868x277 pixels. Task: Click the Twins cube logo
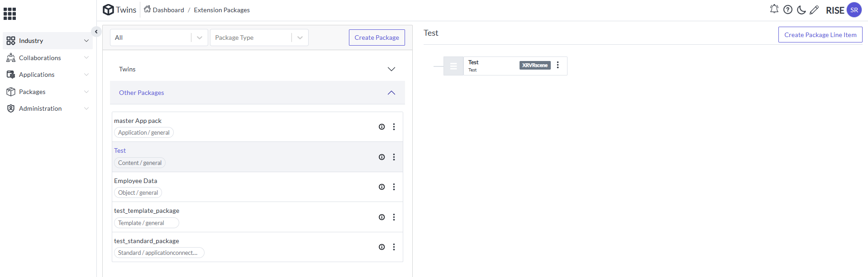tap(108, 9)
